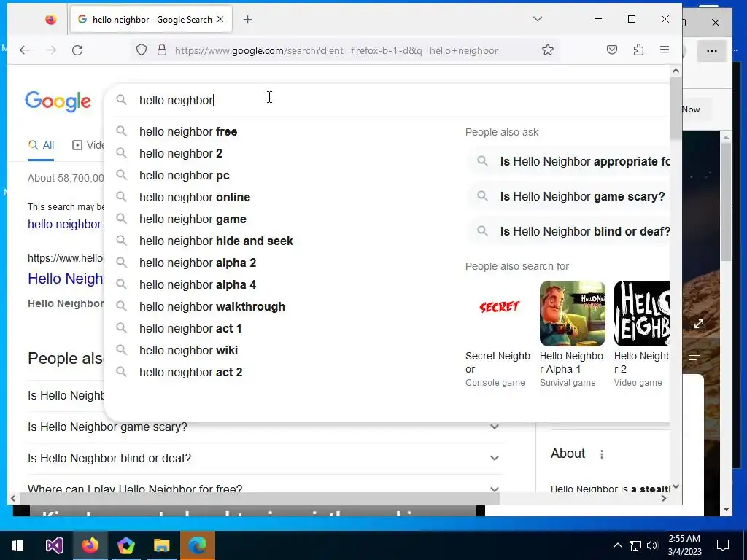Open About panel three-dot options

point(602,454)
